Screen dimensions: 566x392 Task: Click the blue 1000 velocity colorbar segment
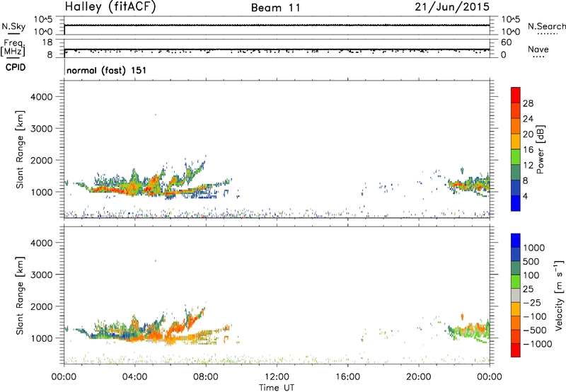[x=516, y=241]
